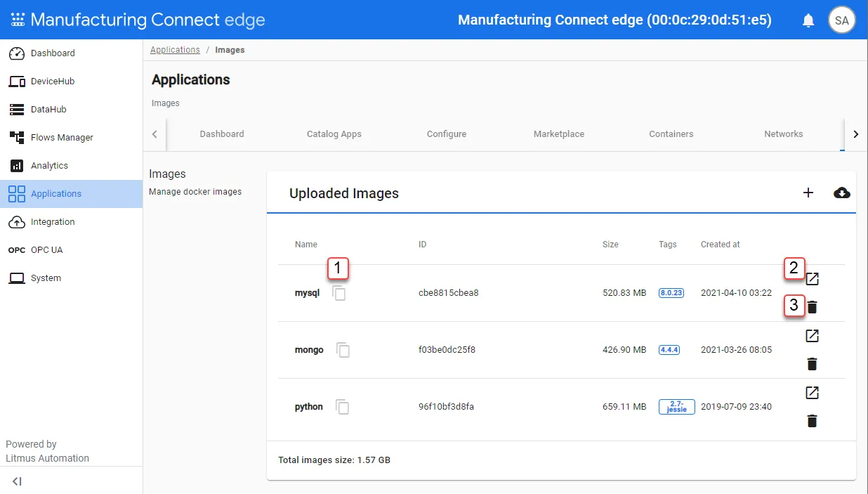Click the Dashboard gauge icon in sidebar
The width and height of the screenshot is (868, 494).
17,53
